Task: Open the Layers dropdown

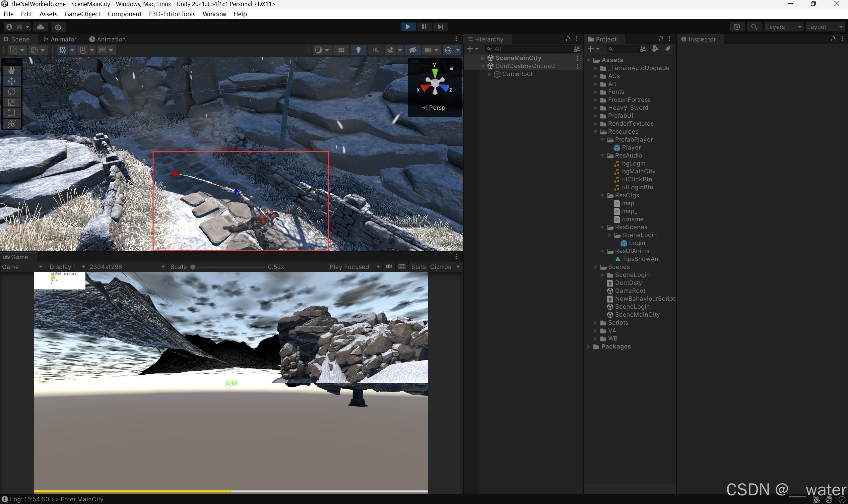Action: [x=783, y=27]
